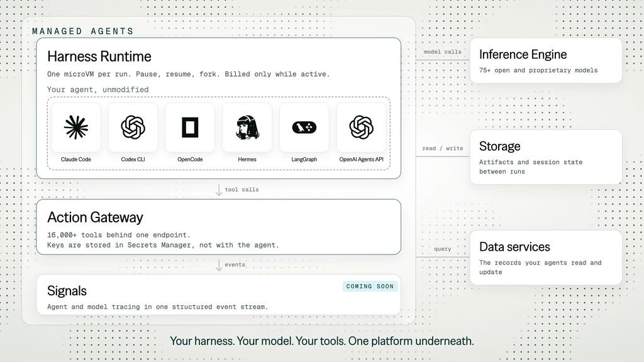Click the Signals heading
Screen dimensions: 644x362
point(67,290)
